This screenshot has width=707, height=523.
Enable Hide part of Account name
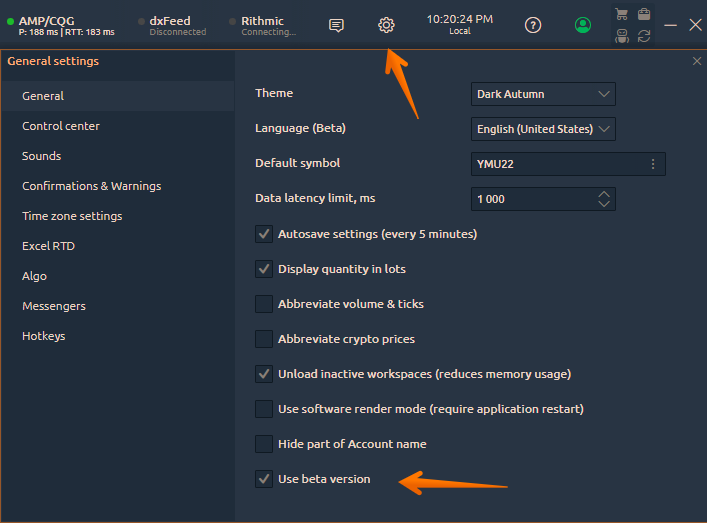coord(264,444)
